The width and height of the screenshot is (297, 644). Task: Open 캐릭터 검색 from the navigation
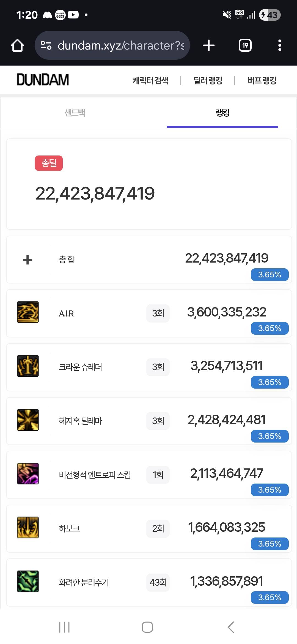pyautogui.click(x=150, y=81)
